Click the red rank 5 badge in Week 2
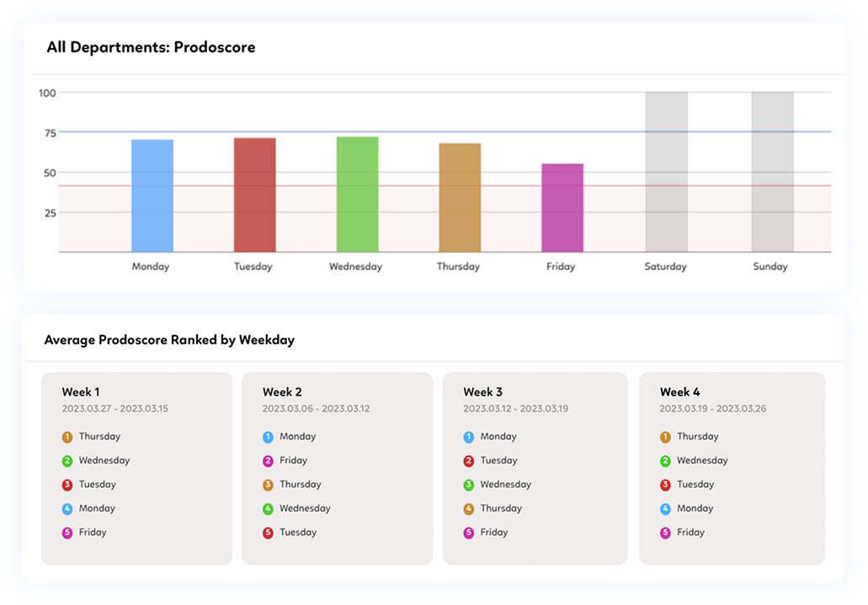Viewport: 868px width, 605px height. click(268, 533)
